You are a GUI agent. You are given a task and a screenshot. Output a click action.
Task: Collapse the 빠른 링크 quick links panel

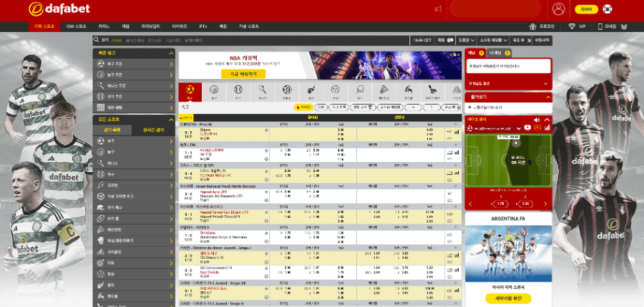[171, 53]
